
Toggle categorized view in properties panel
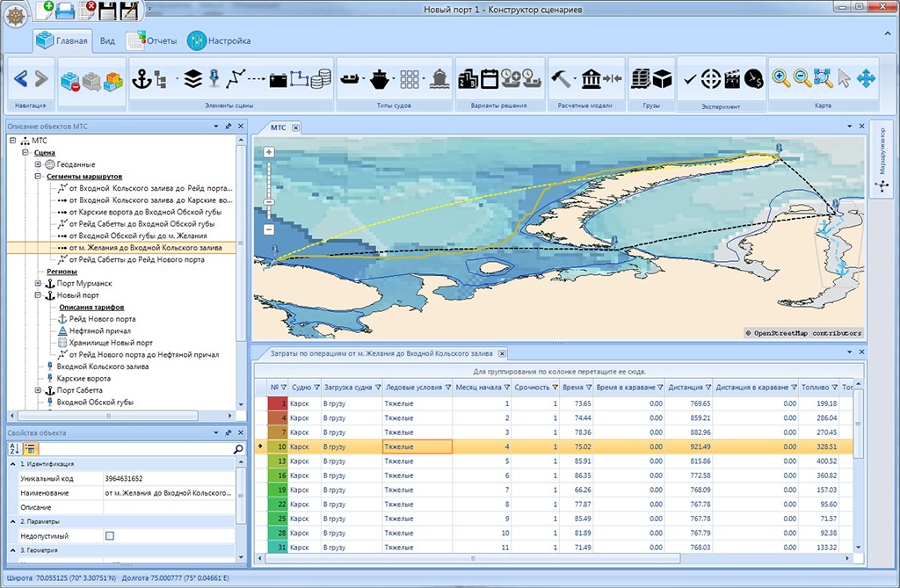[29, 449]
